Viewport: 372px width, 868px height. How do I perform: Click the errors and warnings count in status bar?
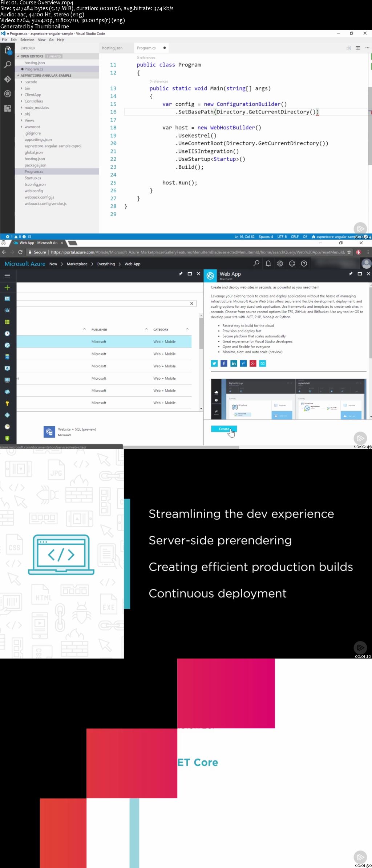click(18, 237)
